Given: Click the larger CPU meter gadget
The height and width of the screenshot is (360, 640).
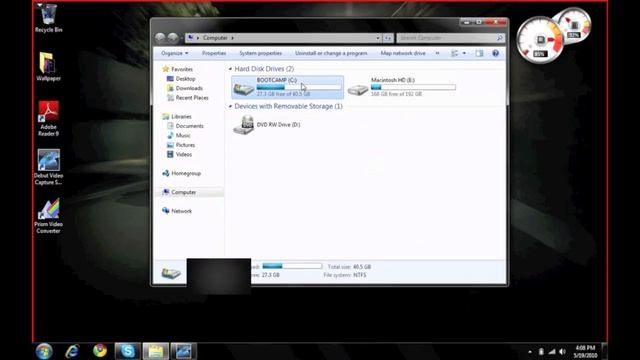Looking at the screenshot, I should coord(540,40).
